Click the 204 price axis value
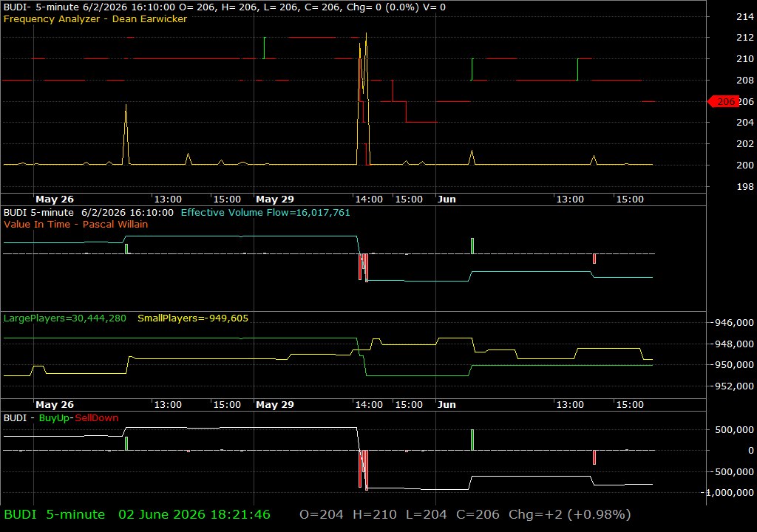The height and width of the screenshot is (532, 757). click(745, 122)
